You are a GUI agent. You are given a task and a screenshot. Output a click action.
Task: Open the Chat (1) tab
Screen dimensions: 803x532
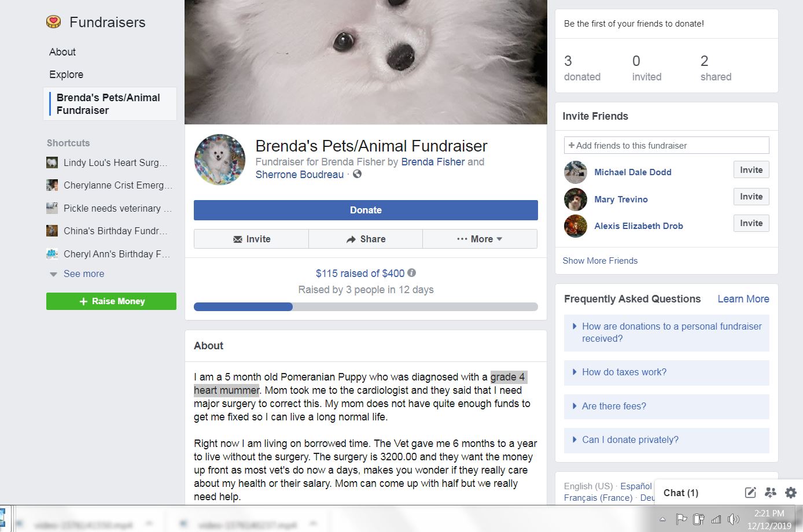coord(681,493)
